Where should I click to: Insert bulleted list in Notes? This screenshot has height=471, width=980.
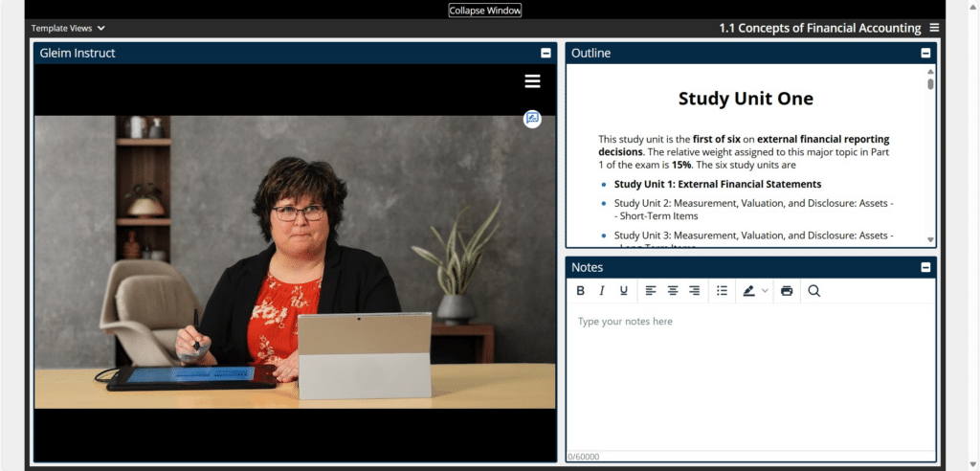click(x=722, y=290)
